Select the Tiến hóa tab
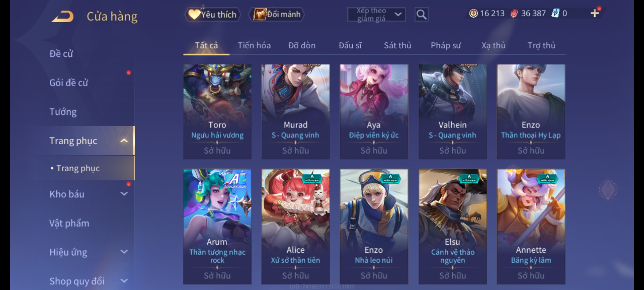This screenshot has height=290, width=644. 254,45
